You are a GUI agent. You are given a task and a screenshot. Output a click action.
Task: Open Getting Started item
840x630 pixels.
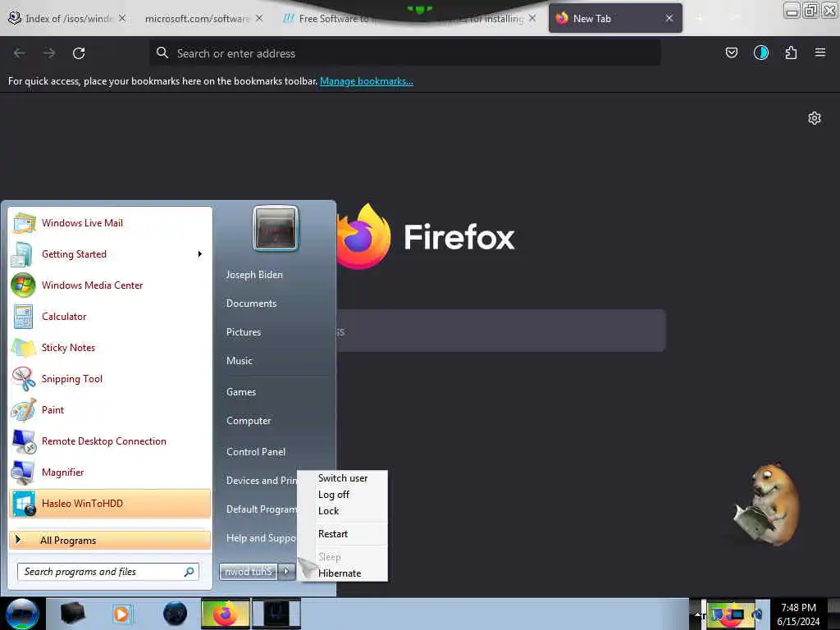point(110,254)
